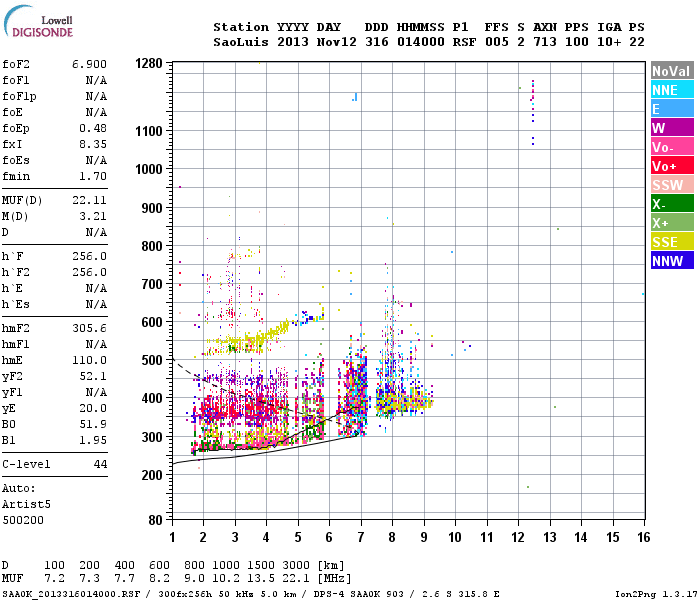Click the MUF(D) value 22.11
700x600 pixels.
89,200
